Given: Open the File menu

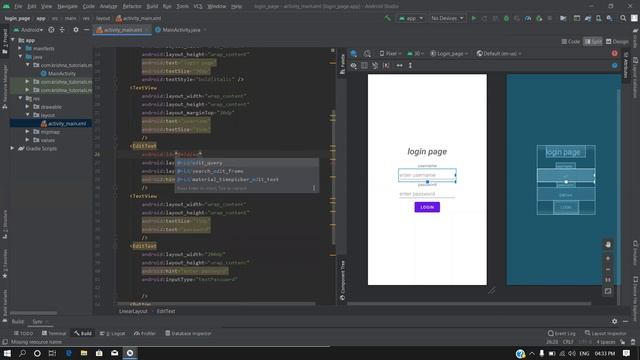Looking at the screenshot, I should (18, 7).
